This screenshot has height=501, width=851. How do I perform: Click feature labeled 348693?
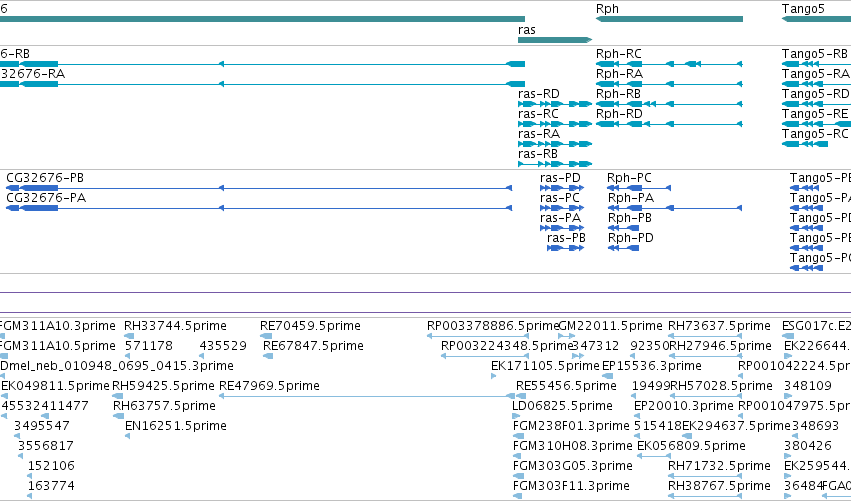tap(795, 436)
